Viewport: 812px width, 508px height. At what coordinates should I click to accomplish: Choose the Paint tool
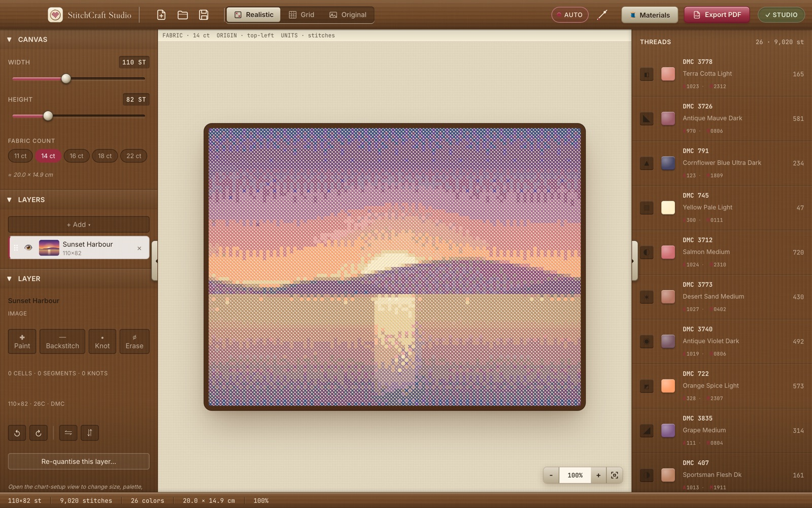click(x=22, y=341)
